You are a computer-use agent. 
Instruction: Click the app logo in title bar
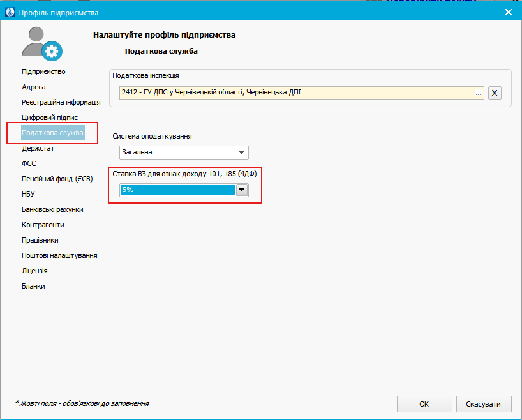tap(9, 12)
